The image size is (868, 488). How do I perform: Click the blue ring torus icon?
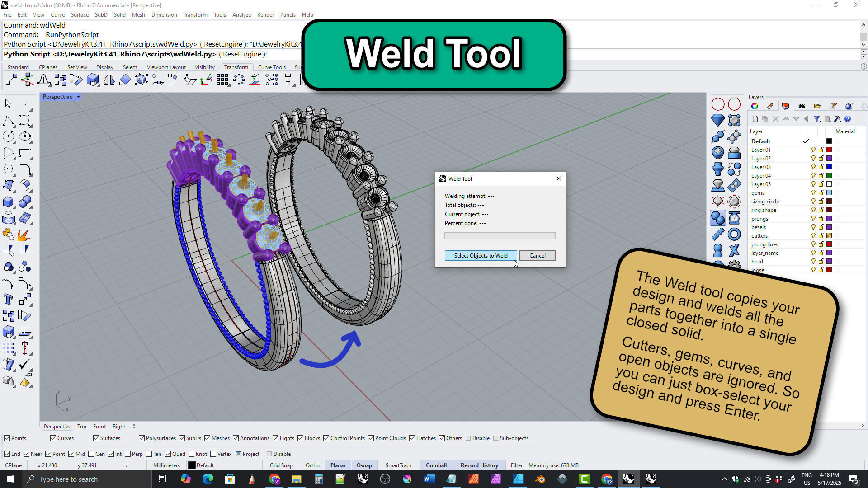734,234
